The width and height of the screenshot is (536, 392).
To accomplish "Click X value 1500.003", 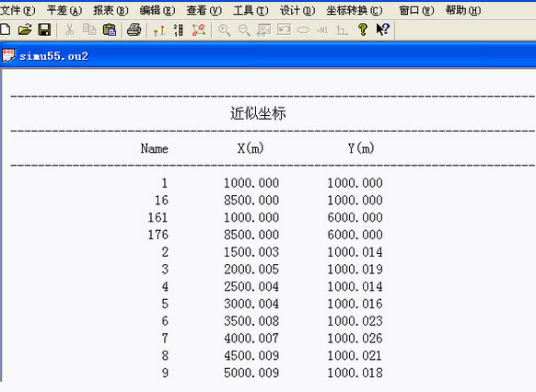I will [251, 252].
